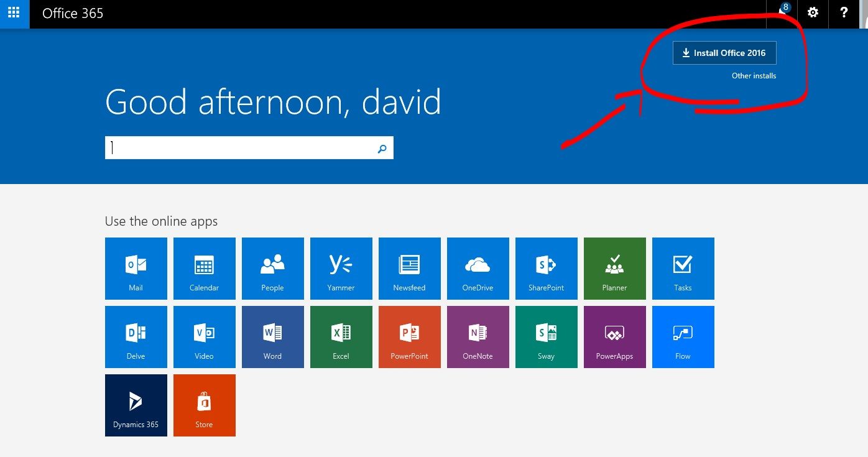Open the Tasks tile

click(x=683, y=269)
